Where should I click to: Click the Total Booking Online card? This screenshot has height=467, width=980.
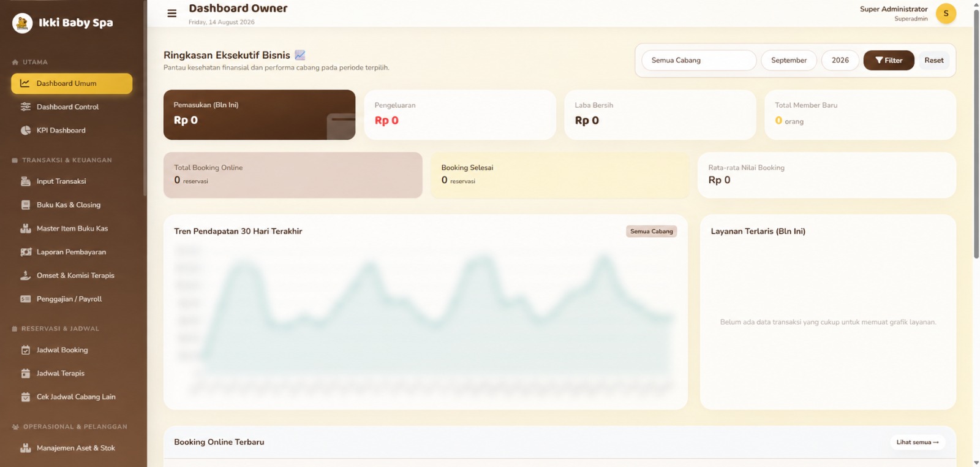point(293,175)
